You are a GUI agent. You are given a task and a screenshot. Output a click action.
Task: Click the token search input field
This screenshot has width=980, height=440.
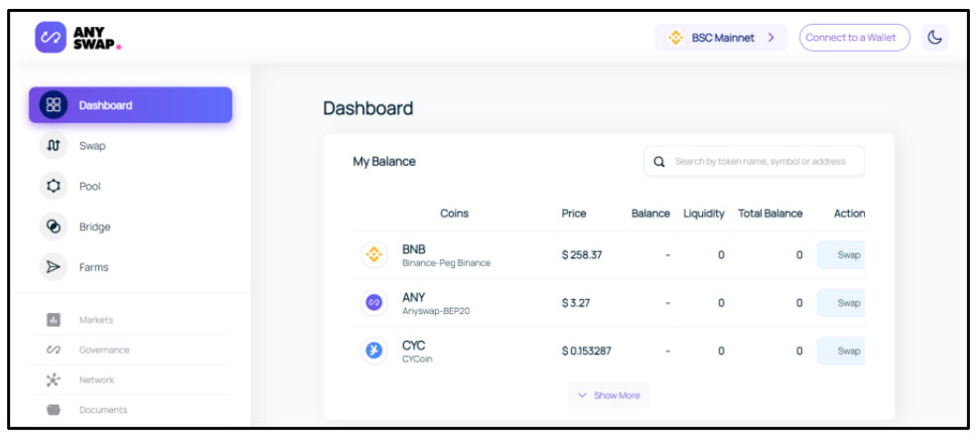click(761, 162)
